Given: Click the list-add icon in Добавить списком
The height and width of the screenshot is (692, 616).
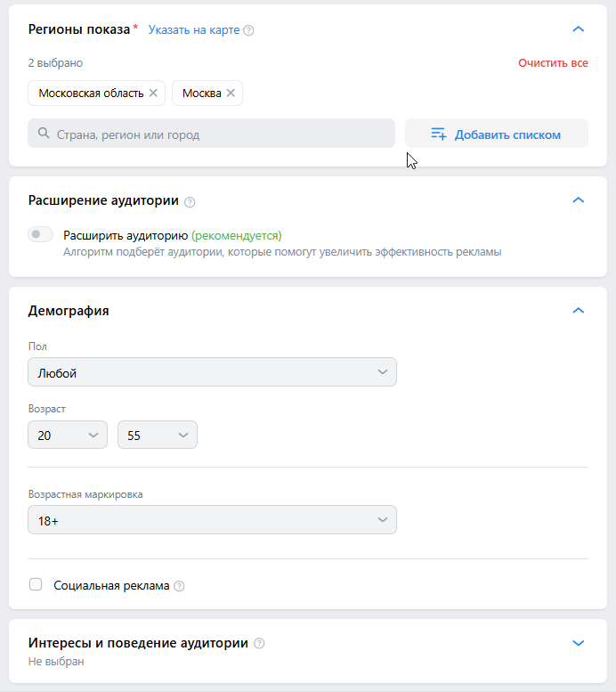Looking at the screenshot, I should 438,134.
